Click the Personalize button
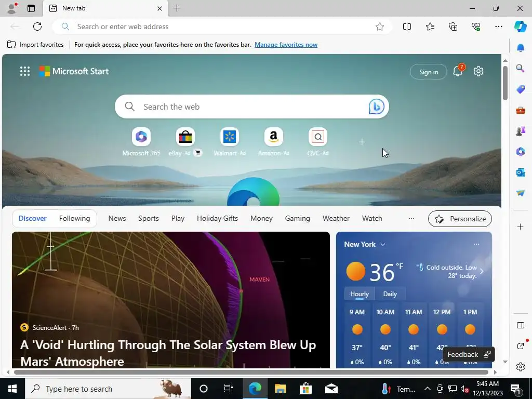Image resolution: width=532 pixels, height=399 pixels. point(460,219)
